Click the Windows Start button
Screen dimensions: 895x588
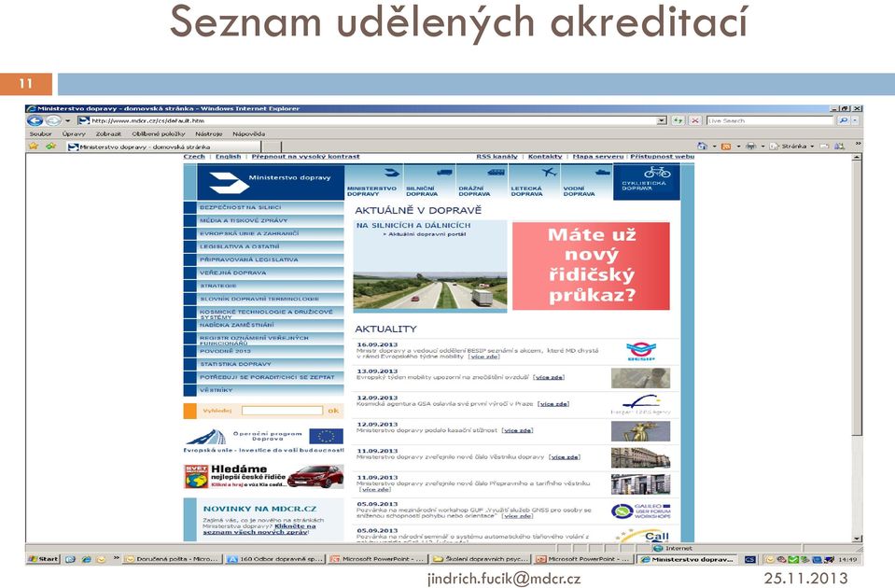pos(43,559)
